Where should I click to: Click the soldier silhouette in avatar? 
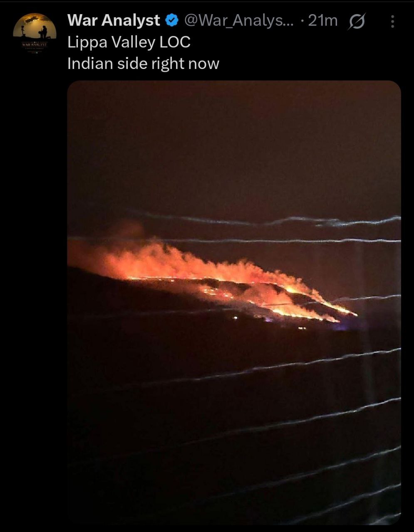(43, 32)
